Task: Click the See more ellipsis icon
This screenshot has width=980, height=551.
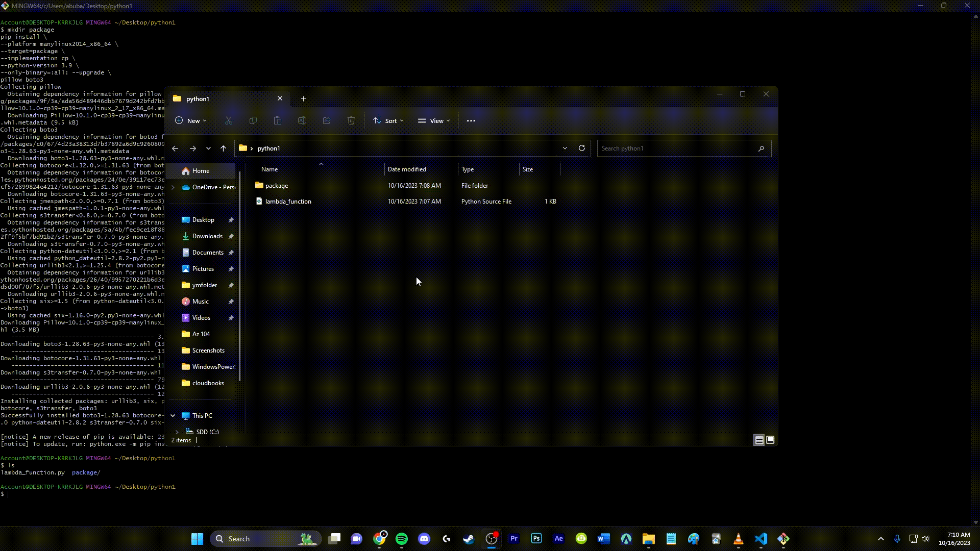Action: point(471,121)
